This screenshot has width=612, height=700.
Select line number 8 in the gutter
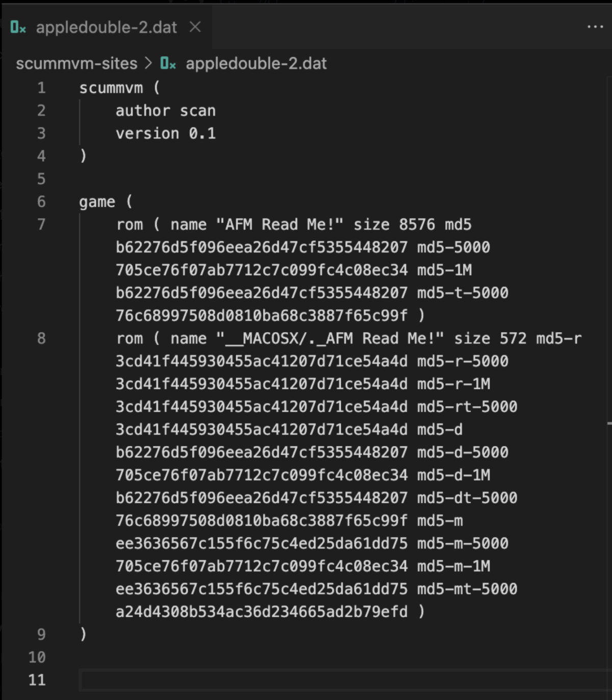tap(41, 338)
